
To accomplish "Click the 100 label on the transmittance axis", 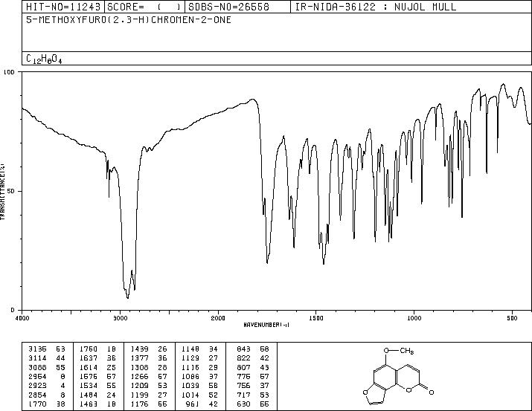I will tap(10, 72).
